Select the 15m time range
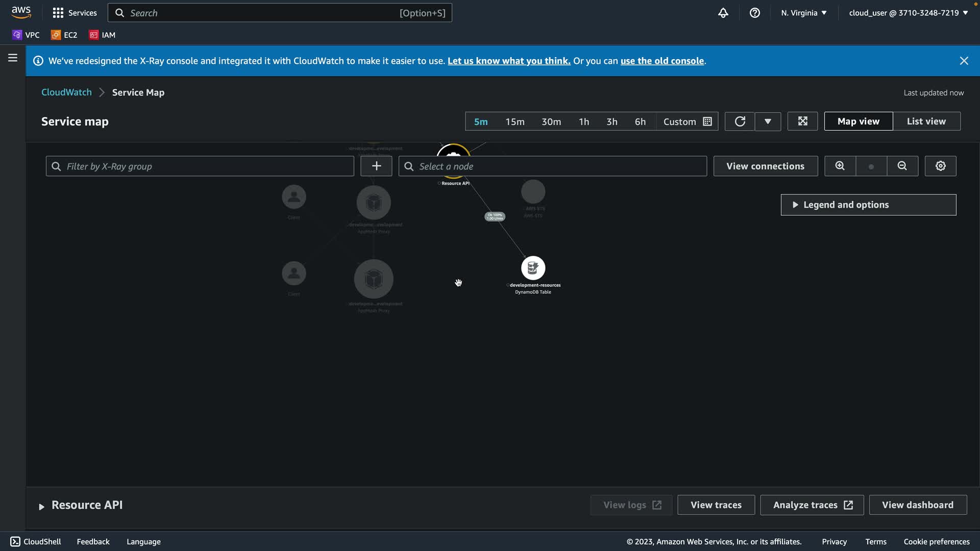Screen dimensions: 980x551 pos(514,122)
